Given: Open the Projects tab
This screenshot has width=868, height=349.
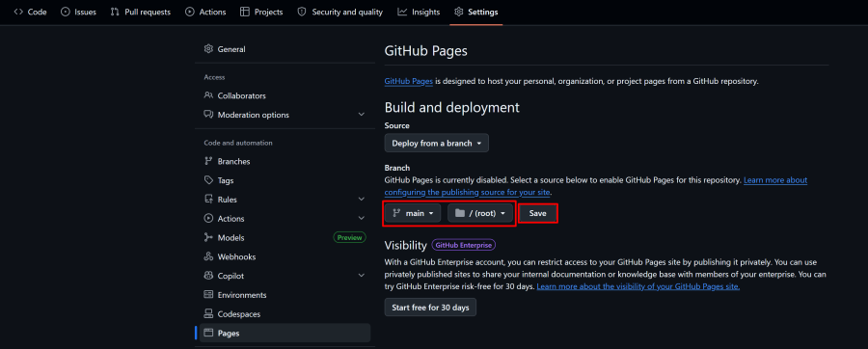Looking at the screenshot, I should click(261, 12).
